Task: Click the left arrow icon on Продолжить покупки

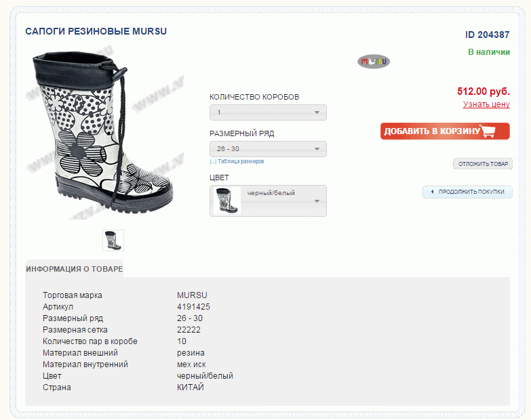Action: click(432, 192)
